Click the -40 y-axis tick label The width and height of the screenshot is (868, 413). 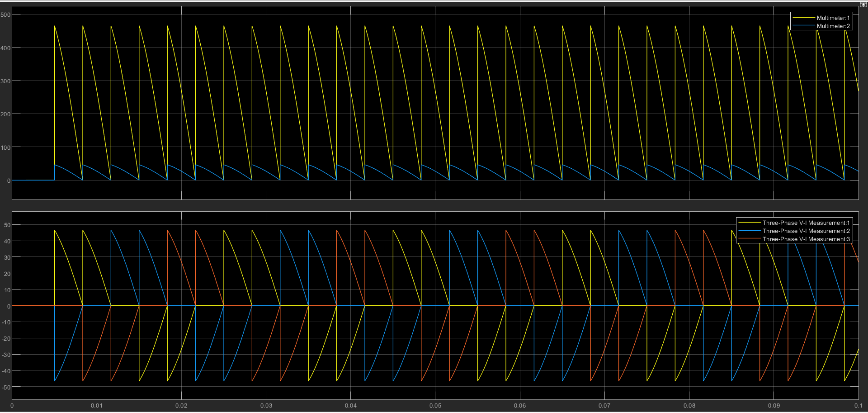(6, 371)
